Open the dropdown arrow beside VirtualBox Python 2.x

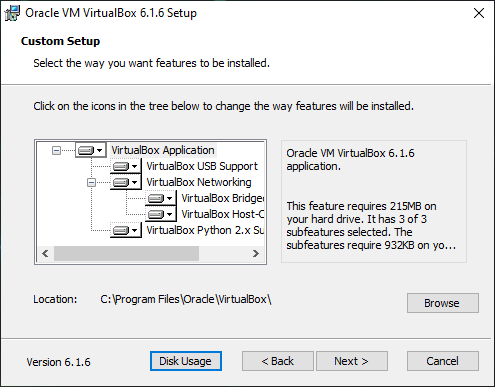point(134,230)
